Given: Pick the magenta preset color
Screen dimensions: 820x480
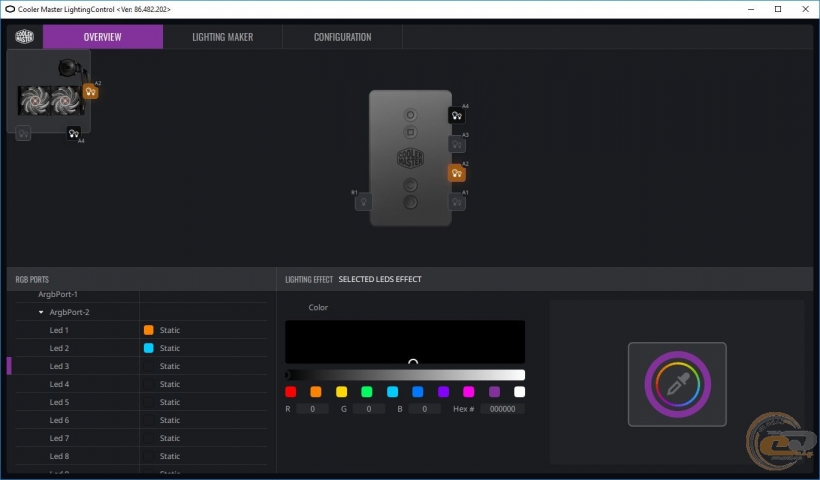Looking at the screenshot, I should (x=469, y=392).
